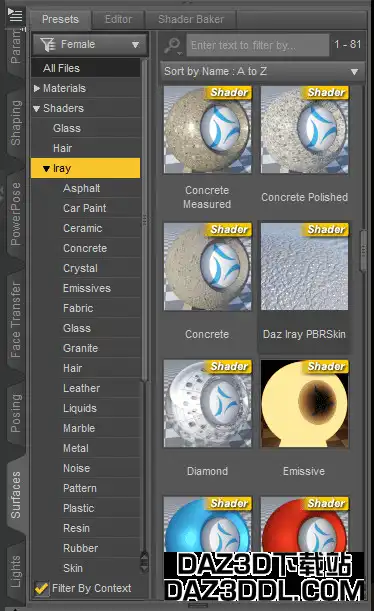Viewport: 374px width, 611px height.
Task: Open the Sort by Name dropdown
Action: [262, 72]
